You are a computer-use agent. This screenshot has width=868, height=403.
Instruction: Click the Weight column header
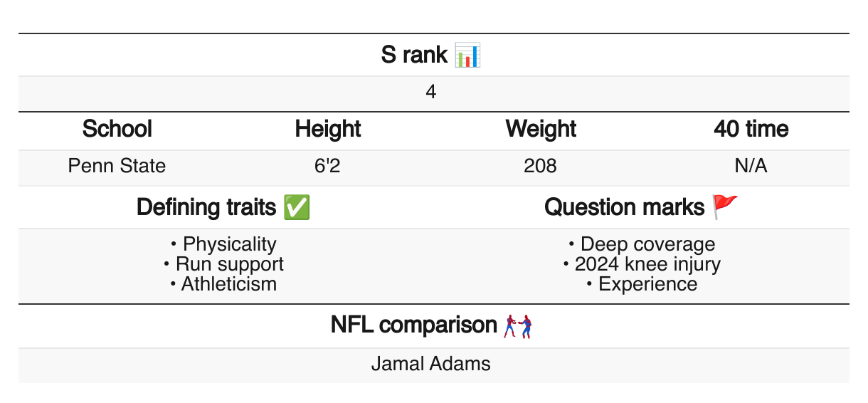pos(541,129)
